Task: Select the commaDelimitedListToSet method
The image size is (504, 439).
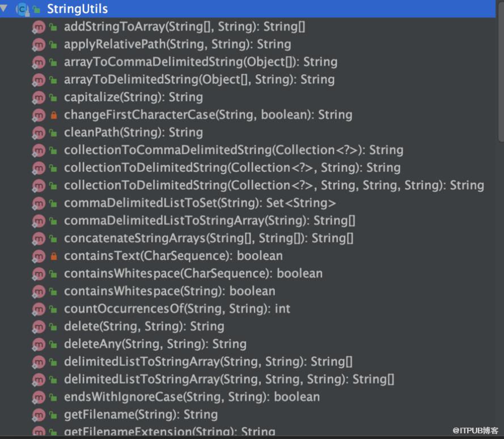Action: [x=200, y=203]
